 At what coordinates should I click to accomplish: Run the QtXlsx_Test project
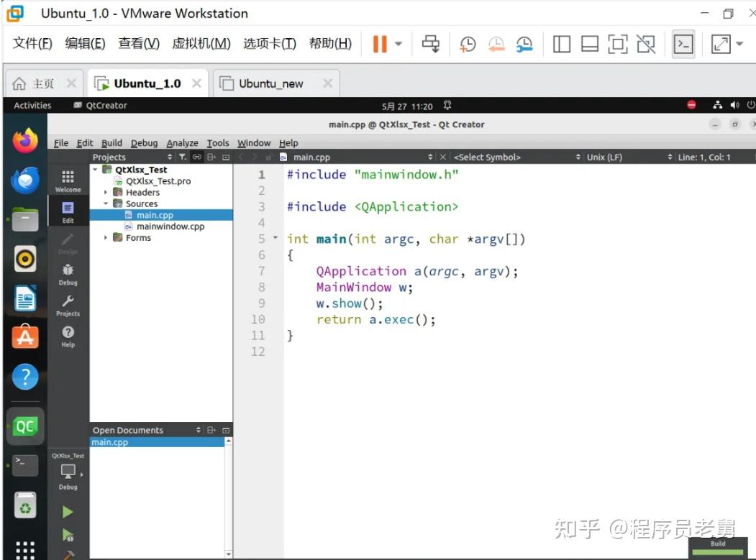[68, 512]
